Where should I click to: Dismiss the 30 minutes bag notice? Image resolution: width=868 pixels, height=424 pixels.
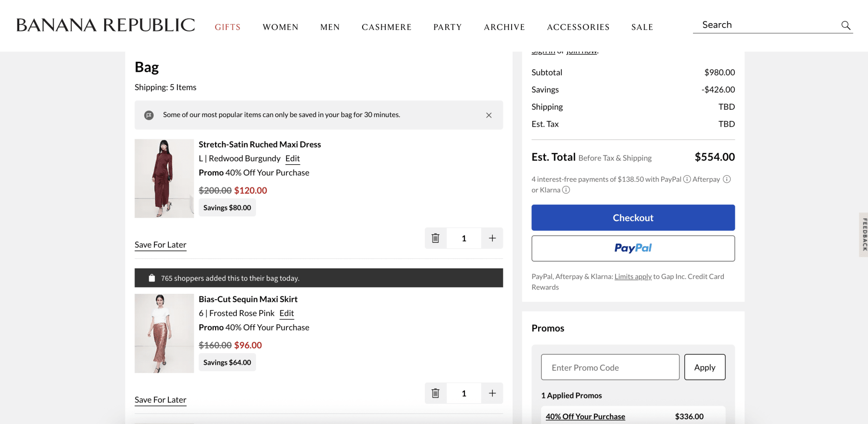click(489, 115)
